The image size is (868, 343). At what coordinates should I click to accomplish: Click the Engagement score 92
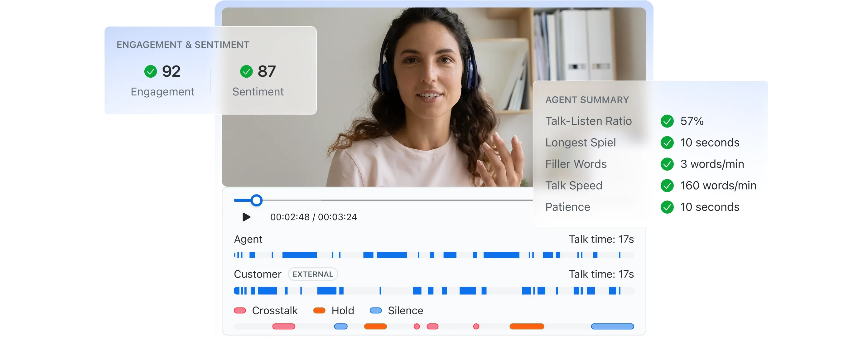click(x=171, y=71)
